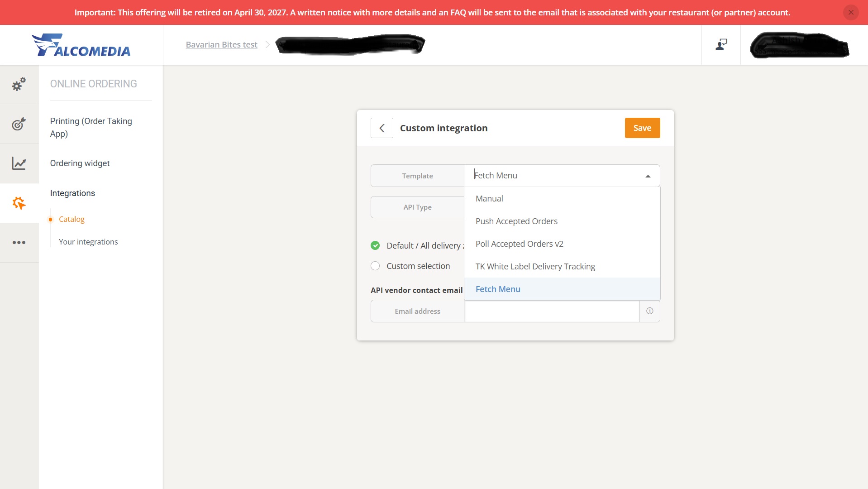Open the reports chart sidebar icon
The height and width of the screenshot is (489, 868).
pos(19,163)
